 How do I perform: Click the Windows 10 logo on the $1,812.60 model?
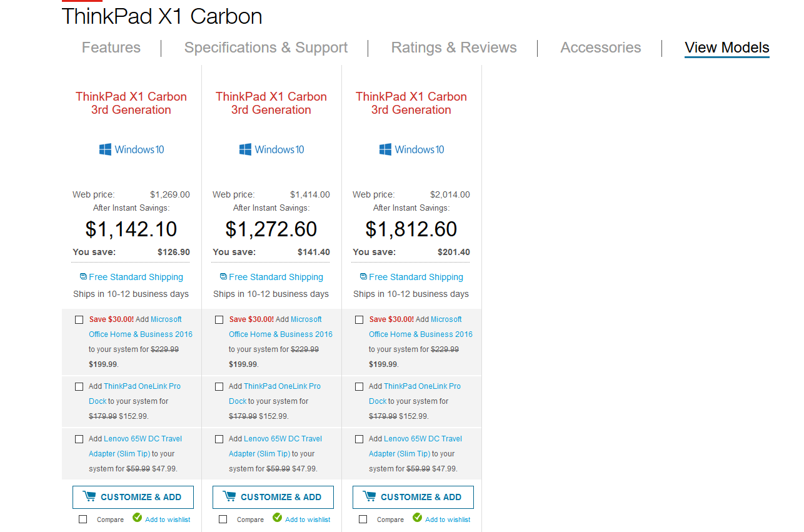tap(411, 149)
